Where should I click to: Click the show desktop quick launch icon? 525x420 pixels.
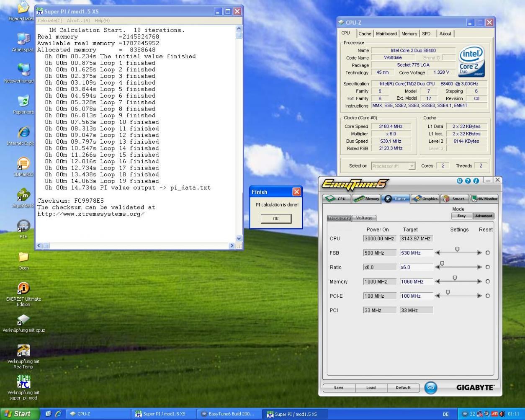[x=48, y=414]
